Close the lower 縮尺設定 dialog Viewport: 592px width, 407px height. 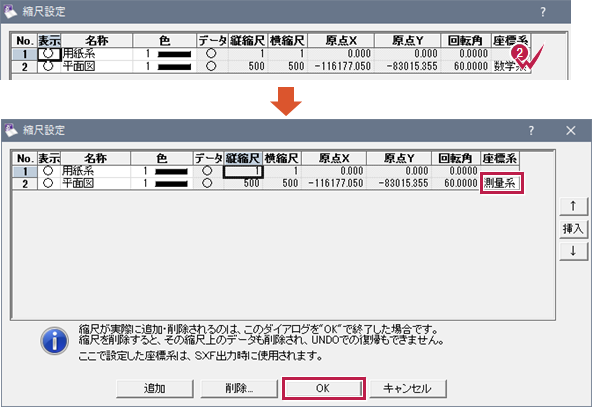[x=571, y=131]
